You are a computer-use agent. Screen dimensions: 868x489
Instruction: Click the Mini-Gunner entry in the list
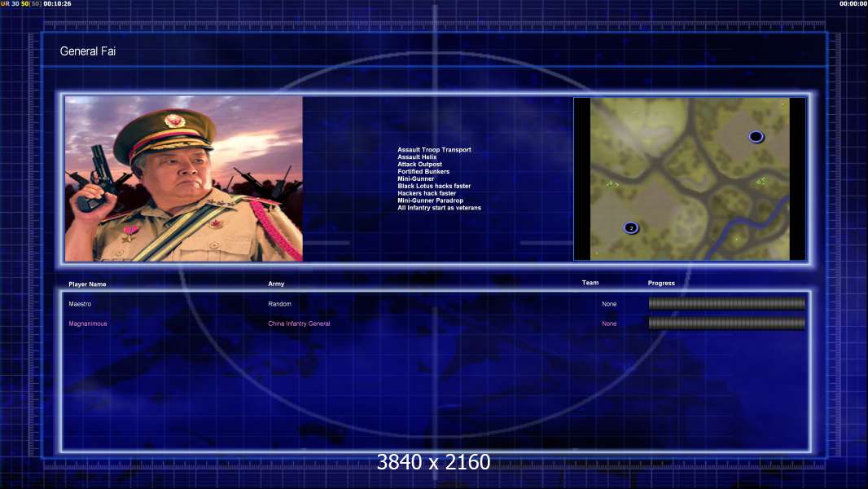coord(416,178)
